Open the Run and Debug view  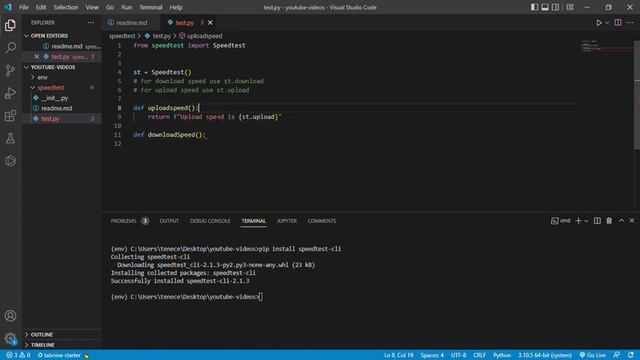pos(10,93)
